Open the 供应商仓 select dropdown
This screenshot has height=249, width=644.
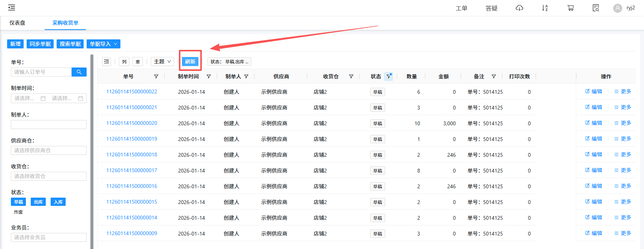pyautogui.click(x=49, y=150)
